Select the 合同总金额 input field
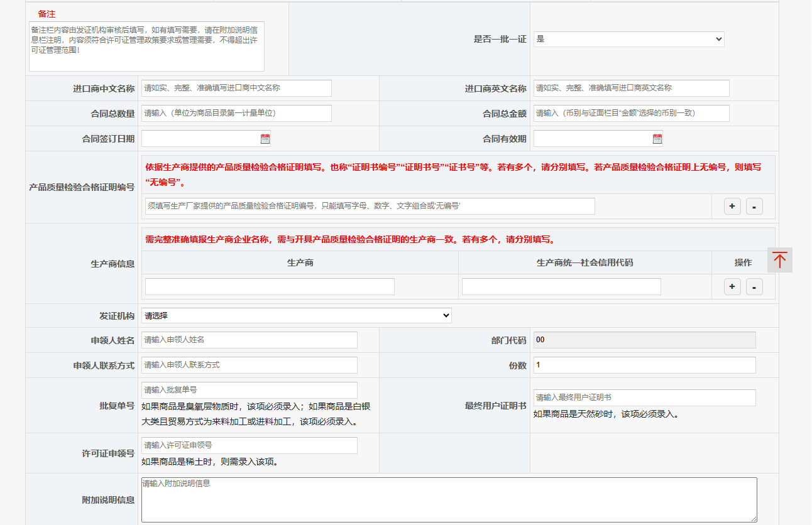812x525 pixels. click(631, 114)
